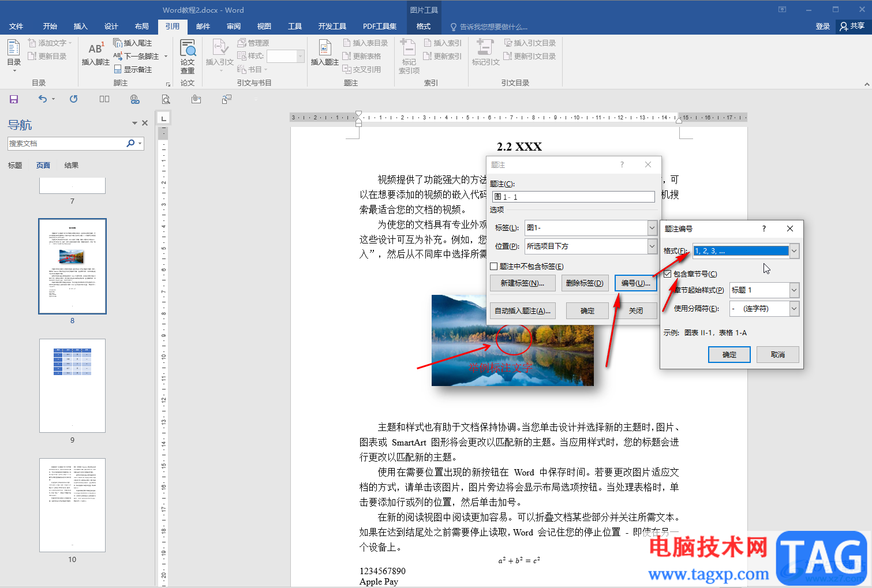872x588 pixels.
Task: Click 插入引文目录 insert table of authorities
Action: coord(530,43)
